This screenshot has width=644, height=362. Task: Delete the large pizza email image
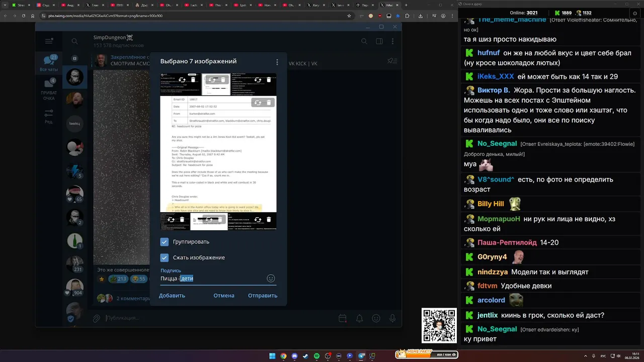(x=269, y=103)
